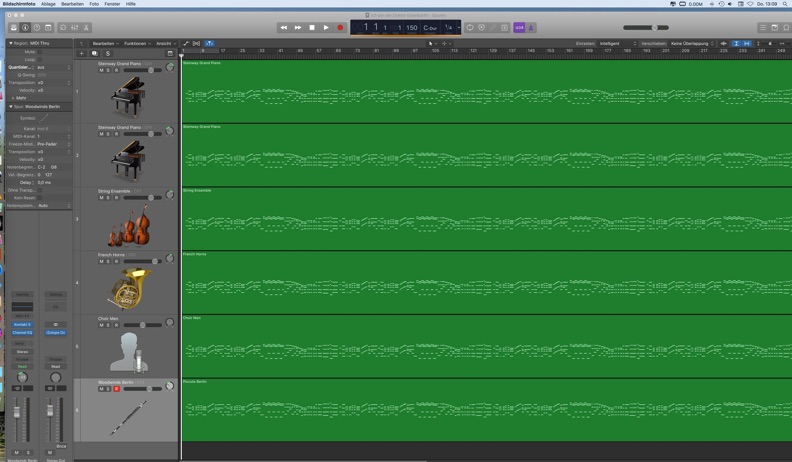Start playback with the Play triangle
This screenshot has width=792, height=462.
326,28
